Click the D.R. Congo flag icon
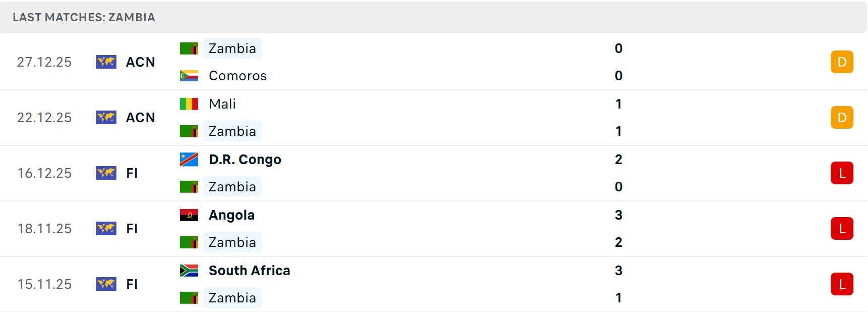The height and width of the screenshot is (312, 868). [x=189, y=160]
